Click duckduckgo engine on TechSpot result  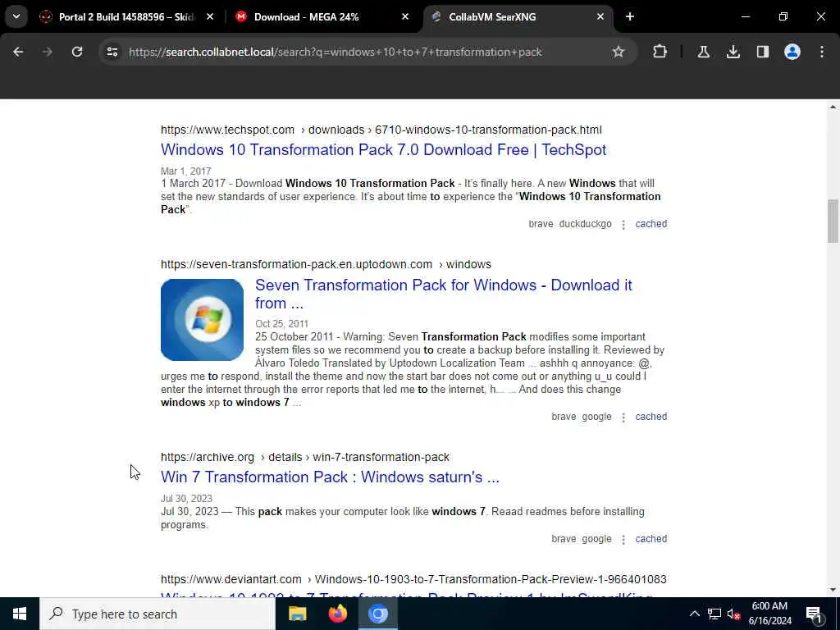pyautogui.click(x=585, y=224)
